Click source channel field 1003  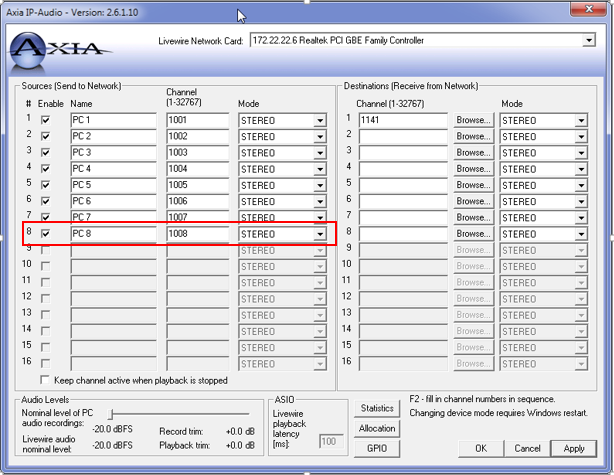coord(198,153)
